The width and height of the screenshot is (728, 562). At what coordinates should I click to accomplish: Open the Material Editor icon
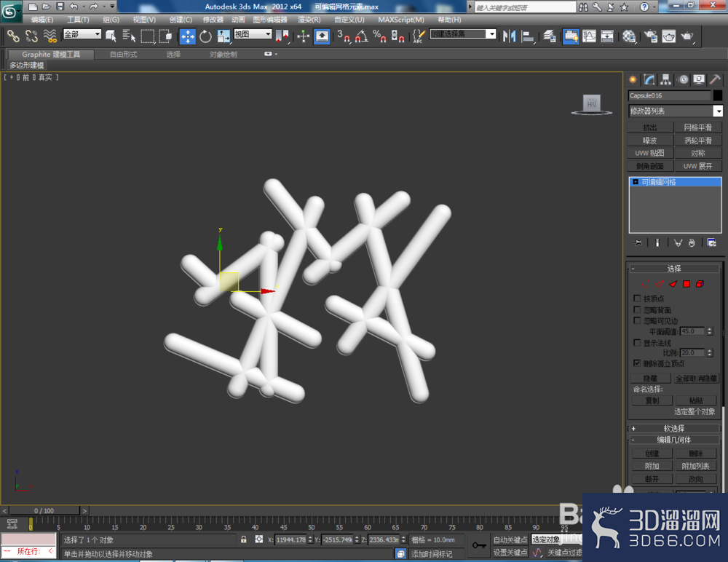pos(629,36)
